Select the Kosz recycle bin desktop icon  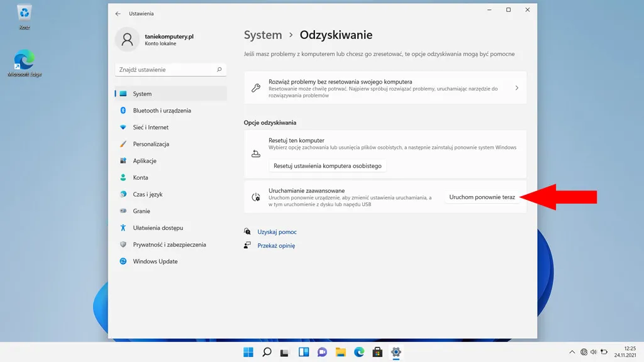[x=25, y=17]
